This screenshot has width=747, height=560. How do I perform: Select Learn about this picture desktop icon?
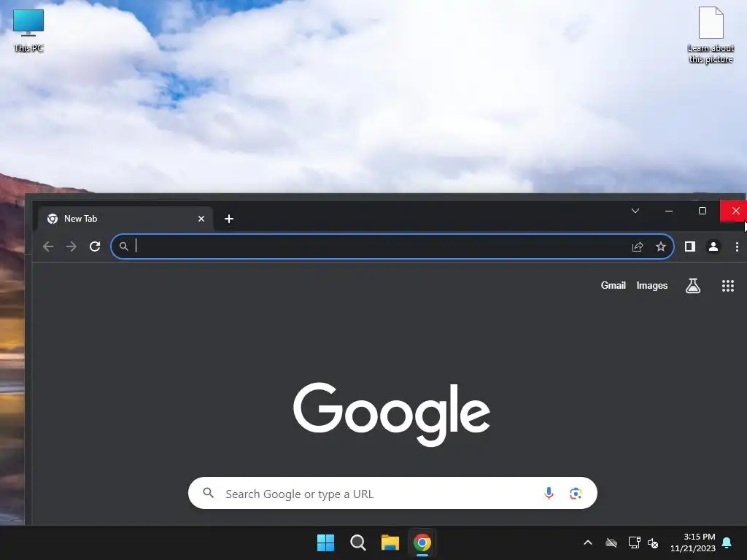(711, 35)
